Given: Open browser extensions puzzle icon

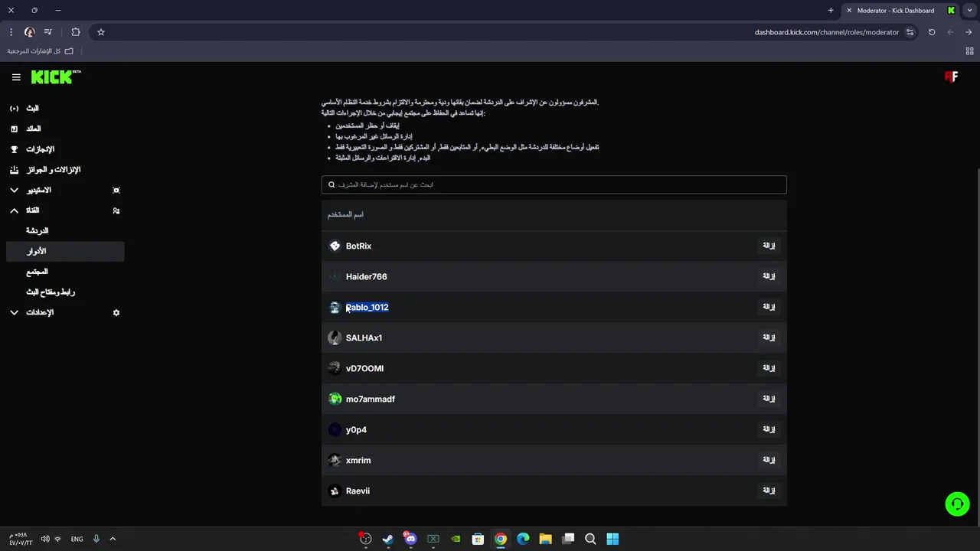Looking at the screenshot, I should point(76,32).
